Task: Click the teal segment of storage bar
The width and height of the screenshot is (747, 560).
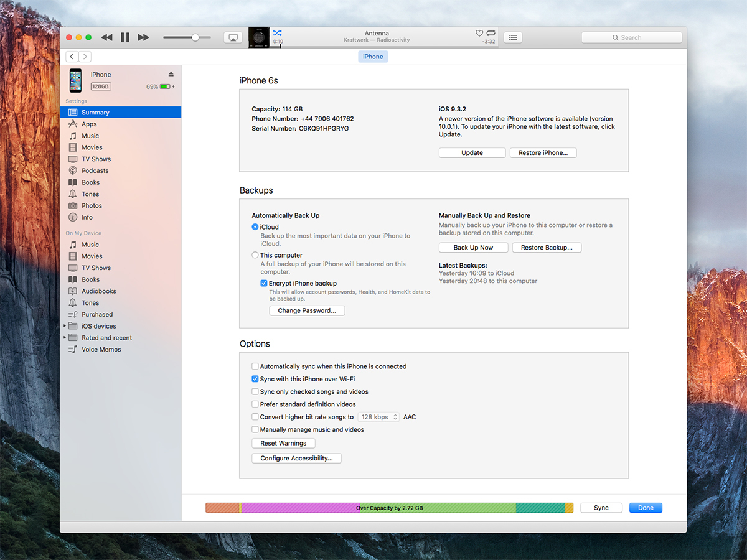Action: click(540, 508)
